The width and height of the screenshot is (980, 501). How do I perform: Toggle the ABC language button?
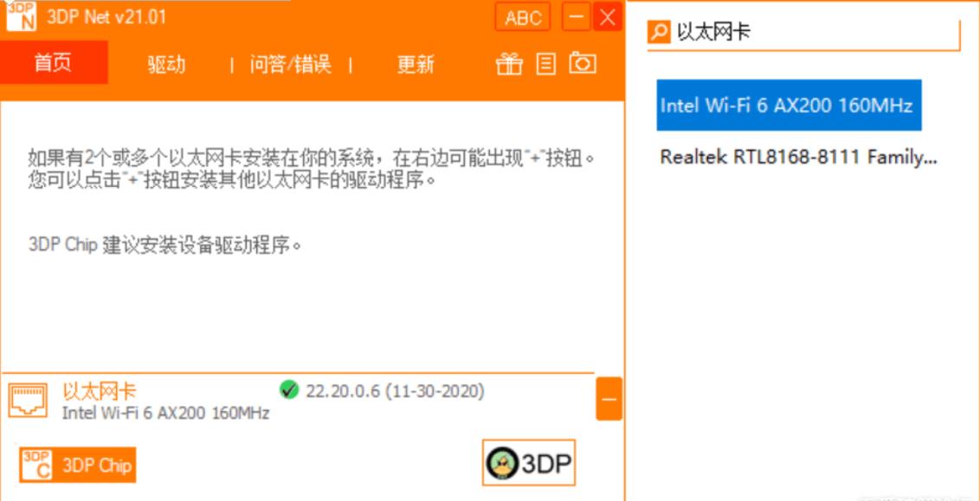(x=523, y=17)
